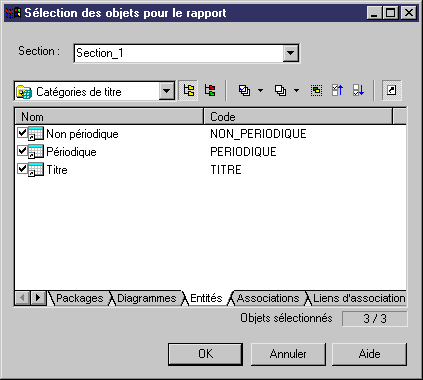Uncheck the Périodique checkbox

coord(22,151)
